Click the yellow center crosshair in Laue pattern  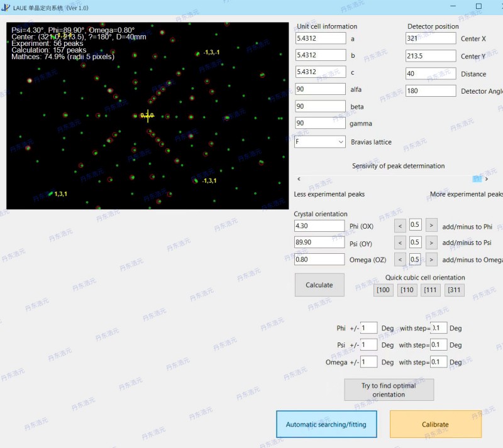point(148,116)
